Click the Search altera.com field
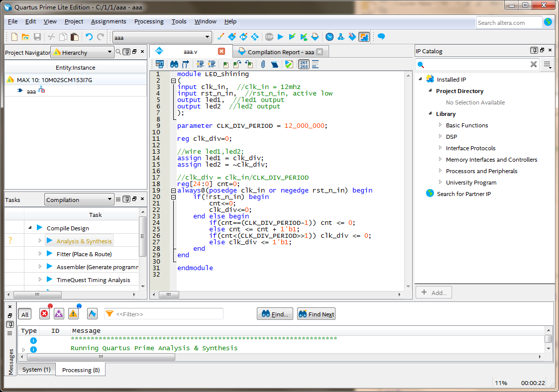The height and width of the screenshot is (392, 559). (509, 22)
